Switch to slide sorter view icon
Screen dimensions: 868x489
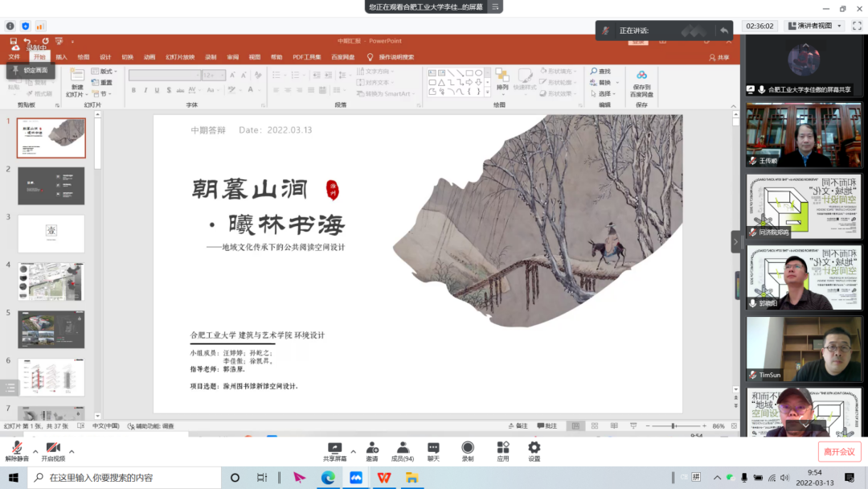[x=595, y=426]
